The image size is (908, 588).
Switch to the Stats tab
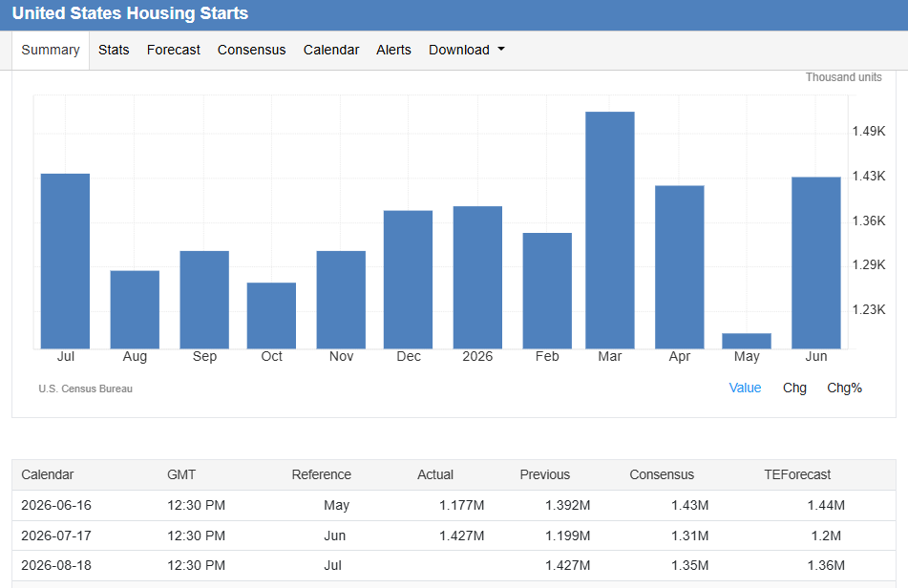[x=114, y=50]
